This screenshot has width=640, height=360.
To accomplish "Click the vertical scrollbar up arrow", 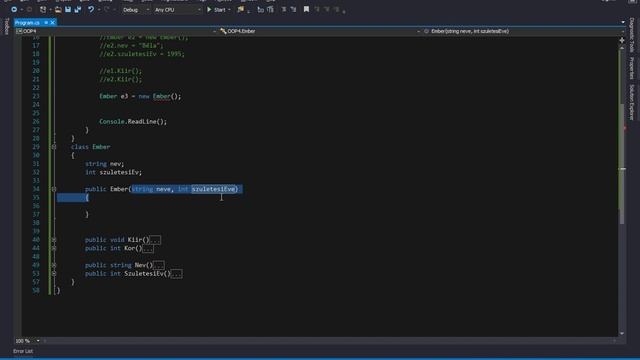I will (x=622, y=48).
